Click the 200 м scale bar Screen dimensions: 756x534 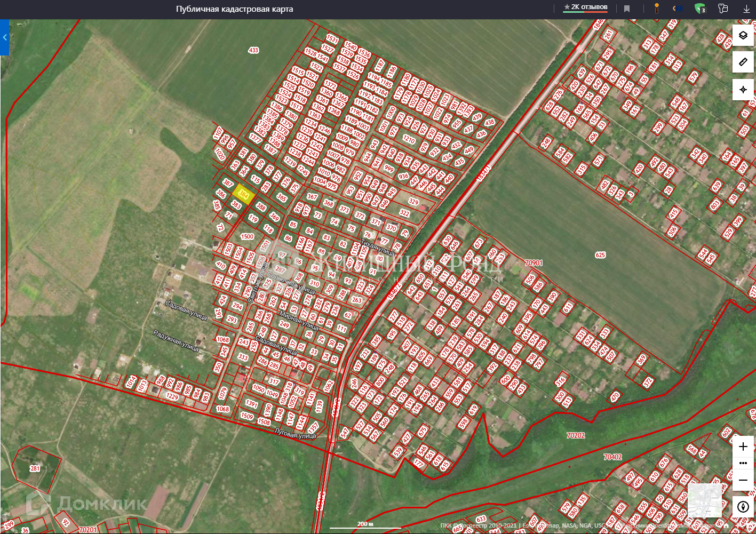[365, 525]
